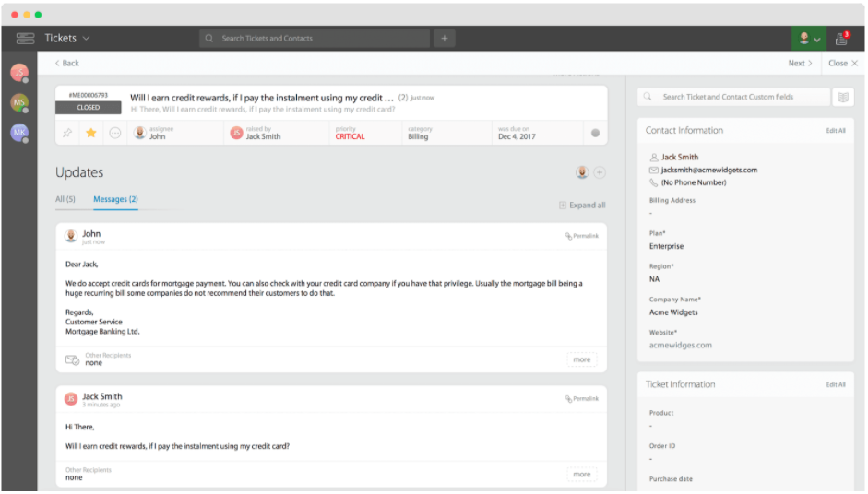Edit the Region value NA
Screen dimensions: 868x494
tap(654, 279)
